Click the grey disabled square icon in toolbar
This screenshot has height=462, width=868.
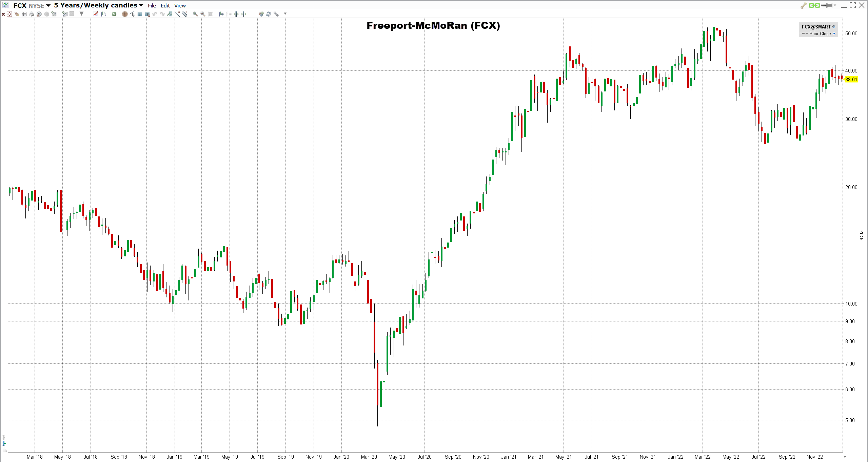72,14
